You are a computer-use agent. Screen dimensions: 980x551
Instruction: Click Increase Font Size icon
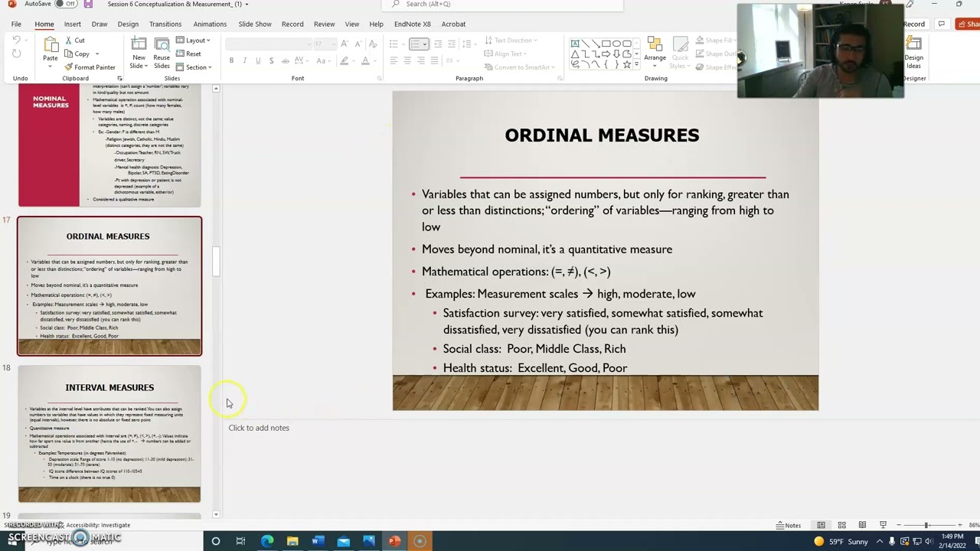click(x=345, y=44)
